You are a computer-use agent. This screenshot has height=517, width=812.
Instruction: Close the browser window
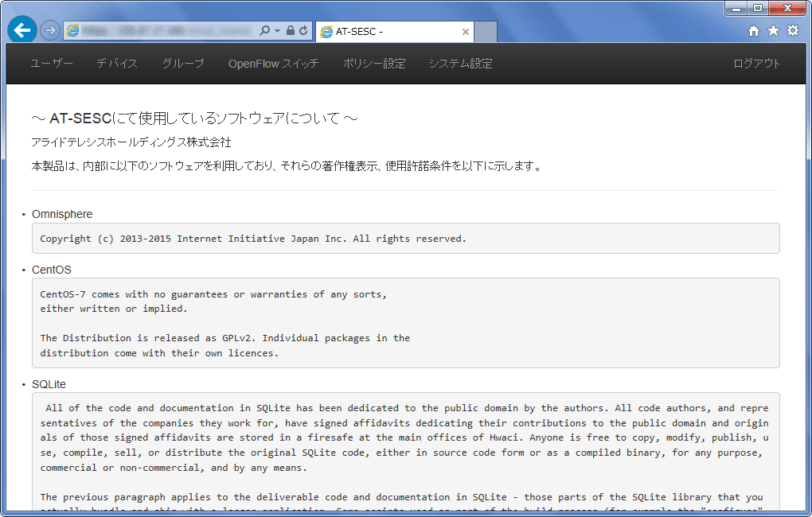pos(787,8)
